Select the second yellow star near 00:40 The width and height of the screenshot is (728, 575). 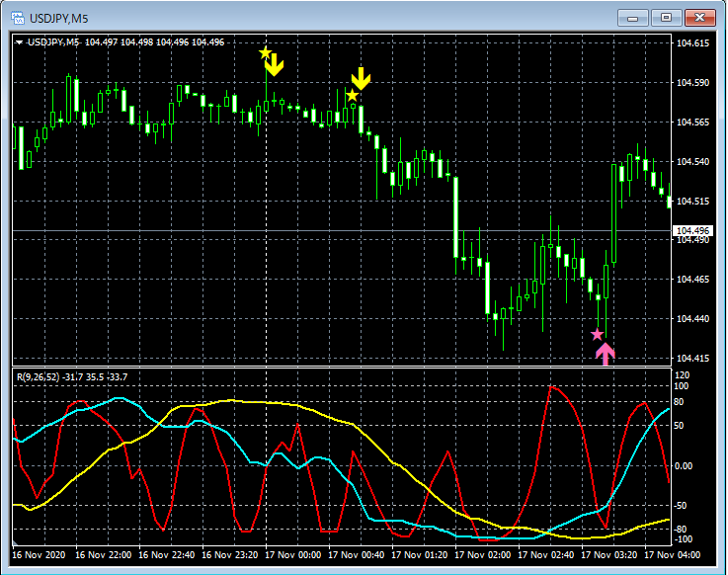(x=353, y=96)
